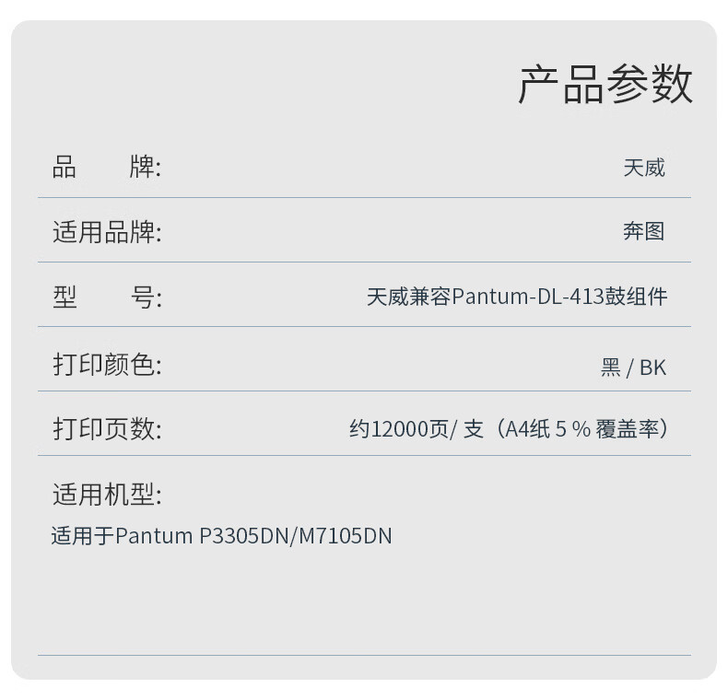Select the 品牌 label
The image size is (728, 700).
pos(106,168)
